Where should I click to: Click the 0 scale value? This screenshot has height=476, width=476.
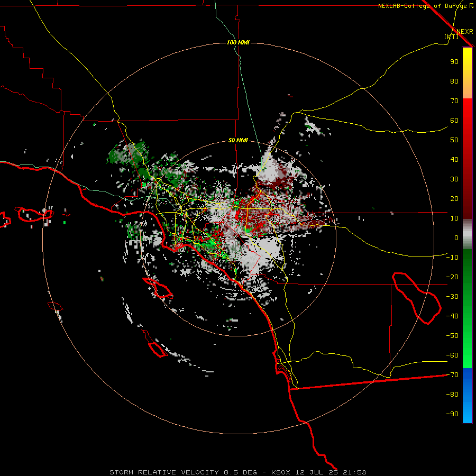[x=456, y=238]
